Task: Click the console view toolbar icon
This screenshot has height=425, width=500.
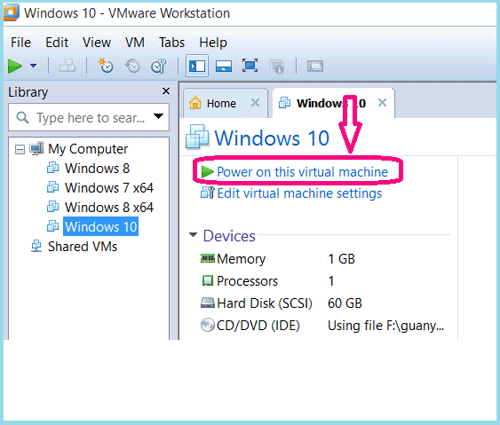Action: pyautogui.click(x=315, y=66)
